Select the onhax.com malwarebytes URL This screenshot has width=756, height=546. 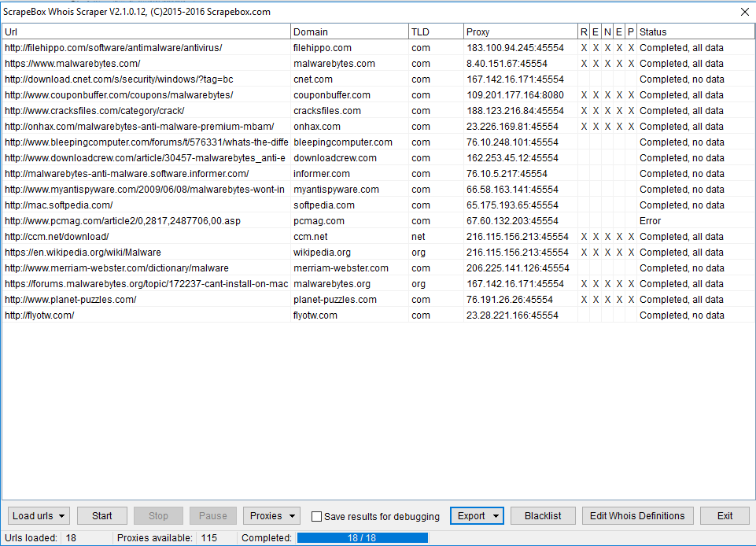(x=139, y=127)
